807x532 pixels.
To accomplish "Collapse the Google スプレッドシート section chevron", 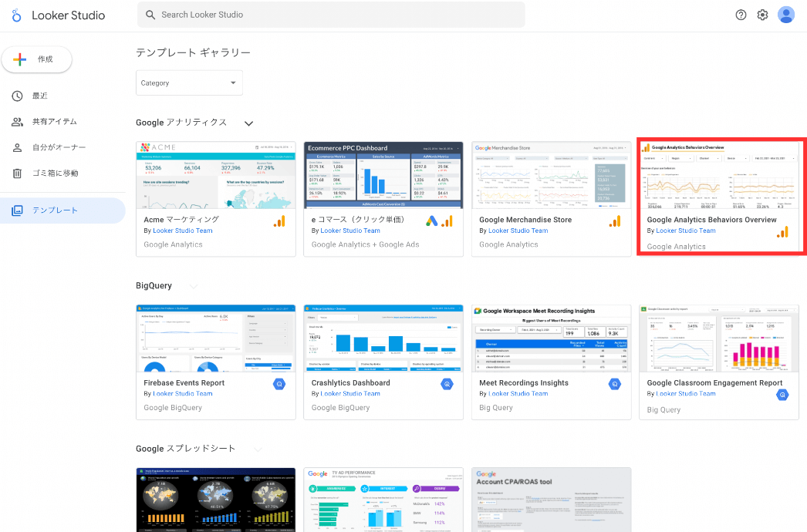I will pyautogui.click(x=258, y=450).
